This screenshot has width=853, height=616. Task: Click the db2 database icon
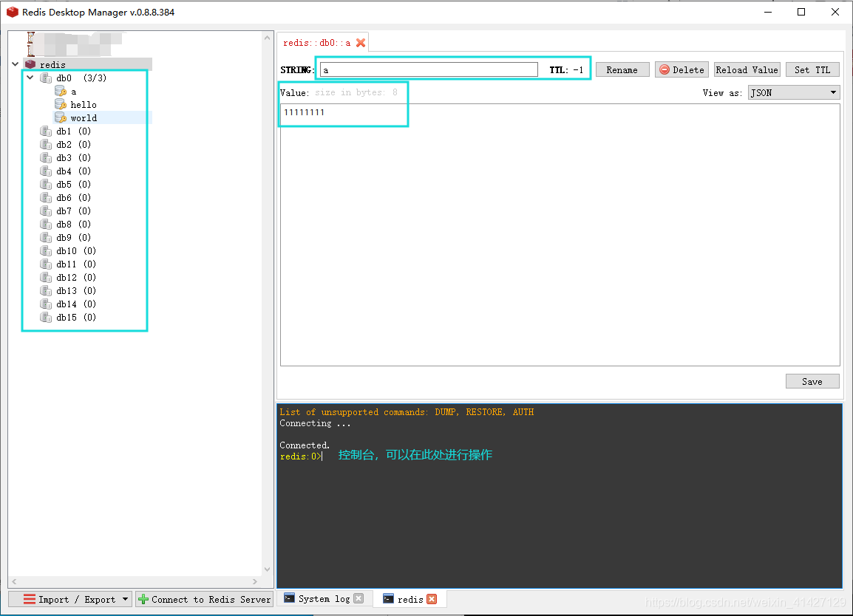pyautogui.click(x=47, y=144)
